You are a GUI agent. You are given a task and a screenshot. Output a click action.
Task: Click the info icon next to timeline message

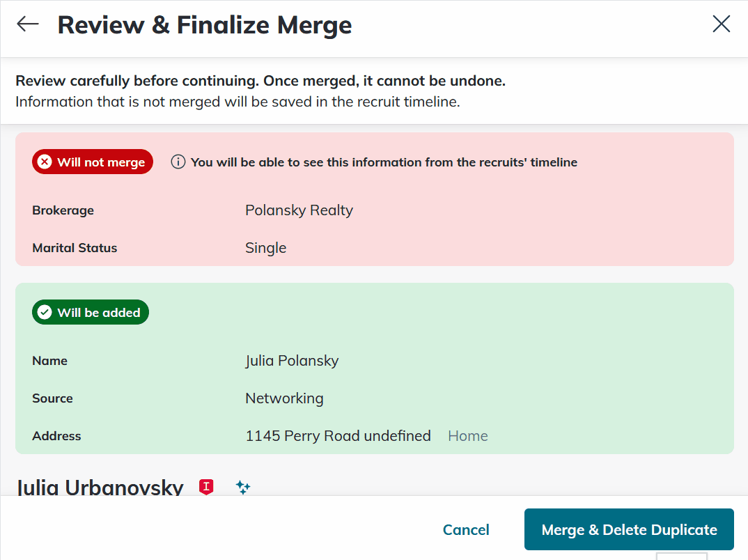click(178, 162)
